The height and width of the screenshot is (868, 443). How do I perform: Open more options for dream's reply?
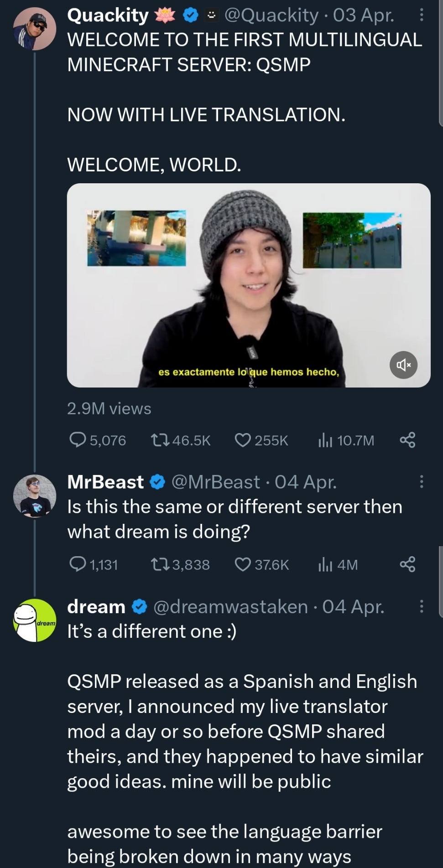[421, 606]
